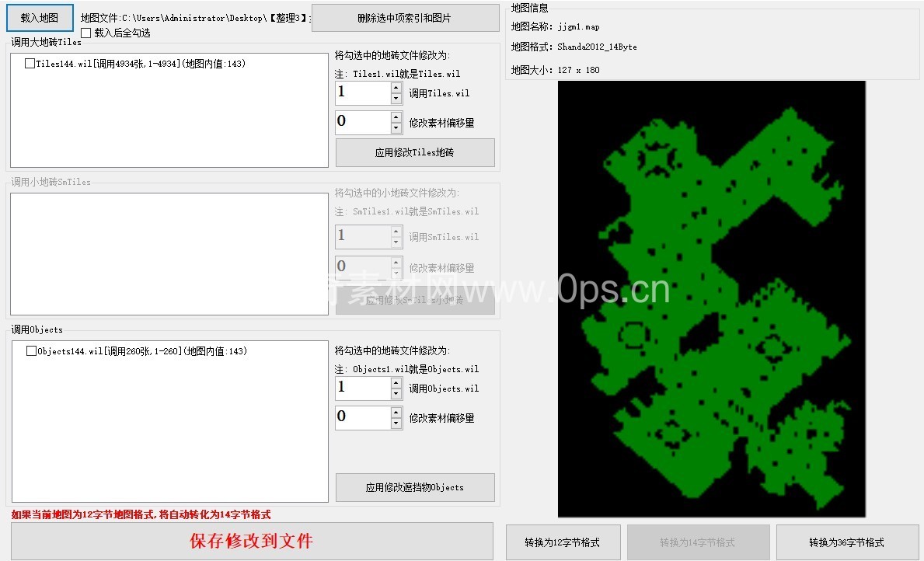Decrease the 调用Tiles.wil number with down arrow

click(396, 99)
